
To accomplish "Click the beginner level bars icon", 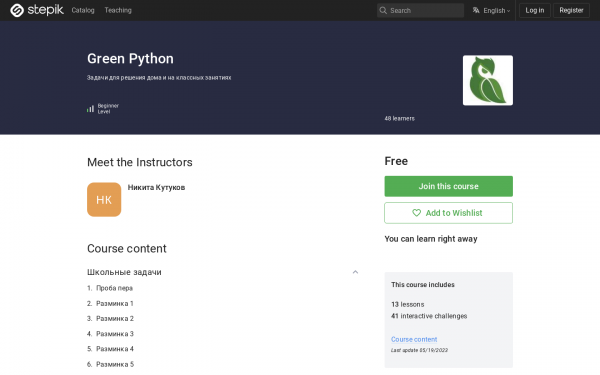I will (x=90, y=109).
